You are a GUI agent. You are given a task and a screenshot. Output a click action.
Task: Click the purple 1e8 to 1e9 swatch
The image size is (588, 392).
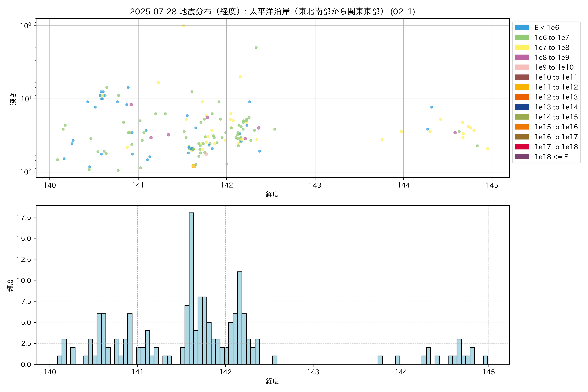[x=522, y=57]
